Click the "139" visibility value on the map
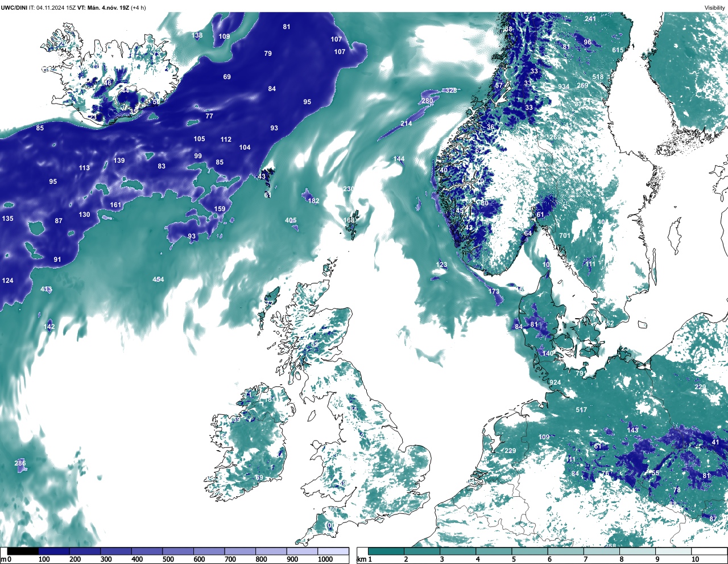Screen dimensions: 728x564 click(119, 160)
